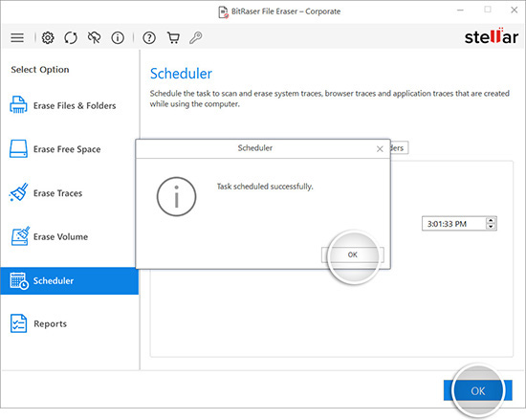Image resolution: width=526 pixels, height=420 pixels.
Task: Minimize the BitRaser window
Action: pos(460,11)
